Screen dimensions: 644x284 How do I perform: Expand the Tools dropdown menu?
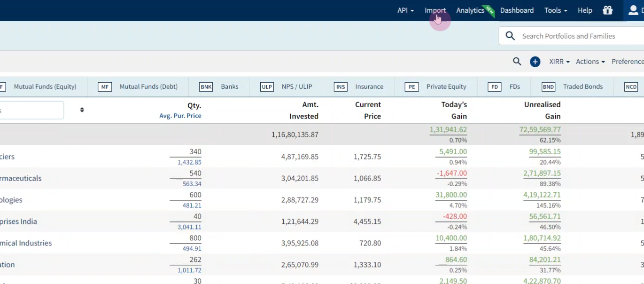click(x=556, y=10)
